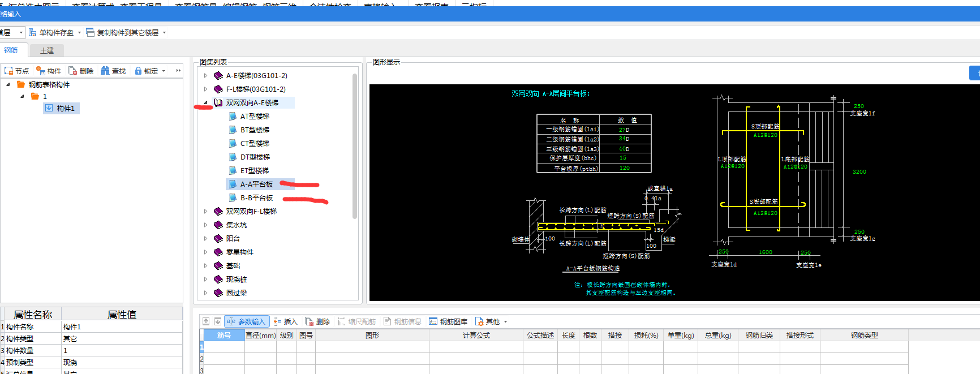Open the 复制构件到其它楼层 dropdown arrow
The width and height of the screenshot is (980, 374).
coord(164,32)
